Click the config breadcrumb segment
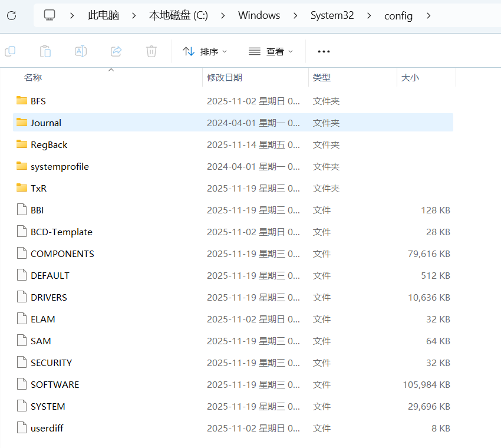Screen dimensions: 501x448 pyautogui.click(x=398, y=16)
